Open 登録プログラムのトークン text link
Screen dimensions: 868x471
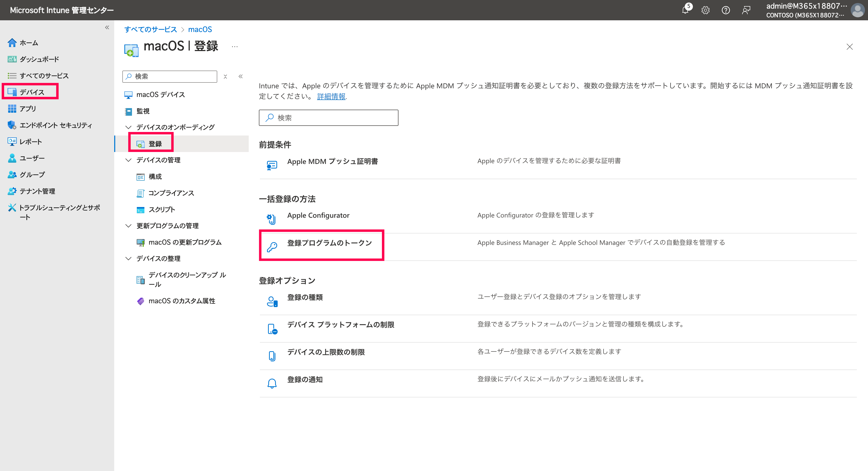pyautogui.click(x=329, y=243)
